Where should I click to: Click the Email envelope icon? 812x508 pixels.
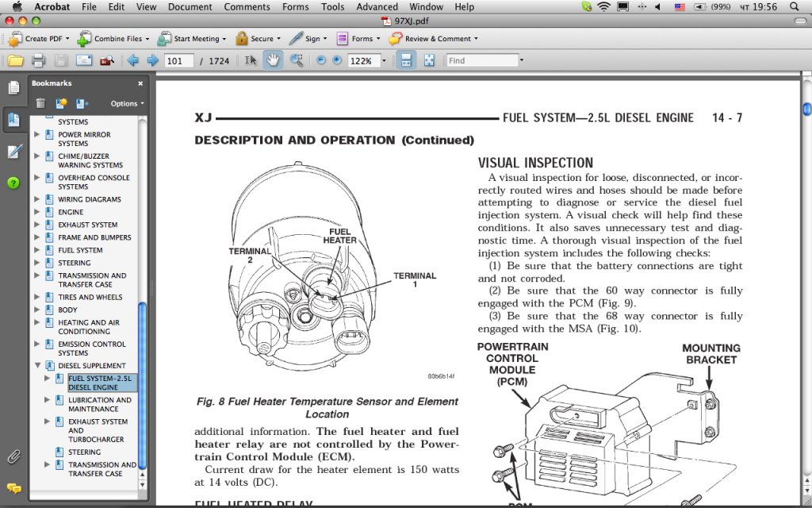pyautogui.click(x=83, y=60)
